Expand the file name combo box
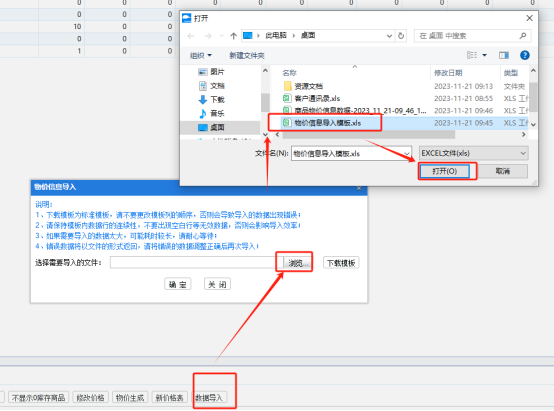 click(407, 153)
